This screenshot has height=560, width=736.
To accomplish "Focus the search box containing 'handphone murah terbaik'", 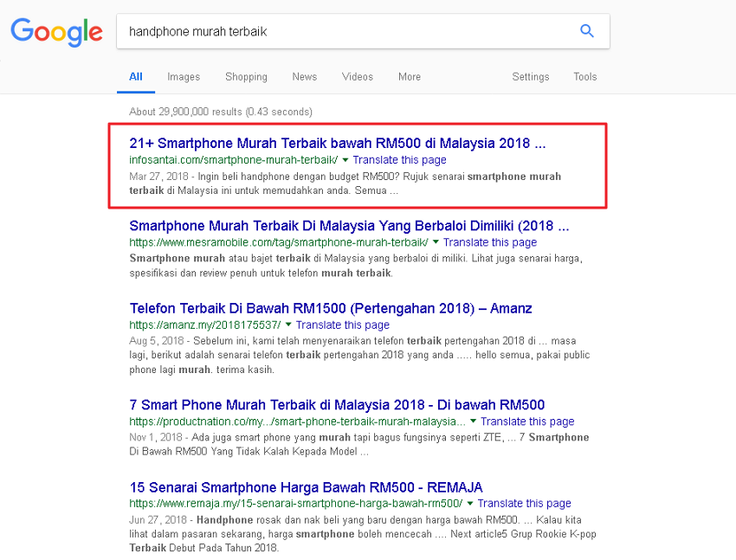I will pos(364,31).
